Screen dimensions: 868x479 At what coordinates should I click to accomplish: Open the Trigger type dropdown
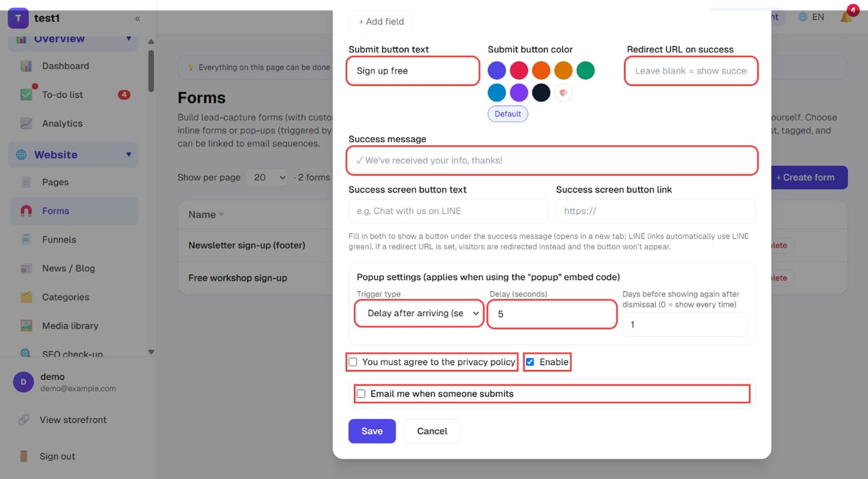tap(420, 313)
